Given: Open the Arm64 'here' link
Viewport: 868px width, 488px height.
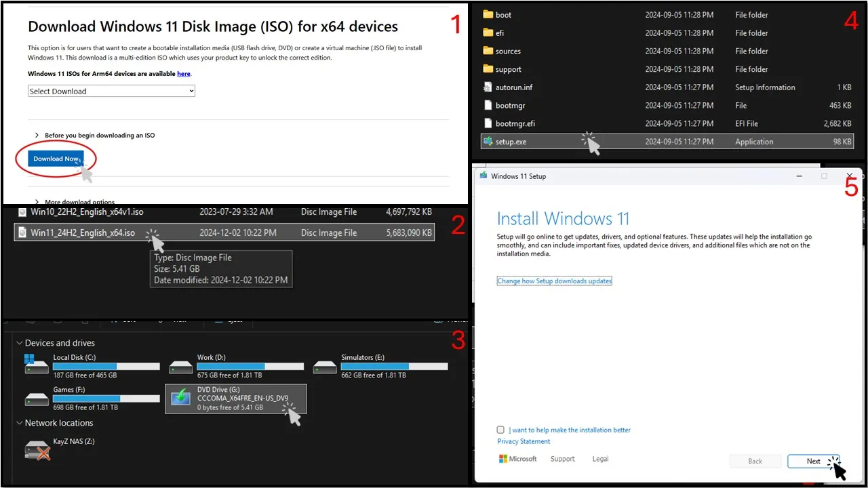Looking at the screenshot, I should click(183, 73).
